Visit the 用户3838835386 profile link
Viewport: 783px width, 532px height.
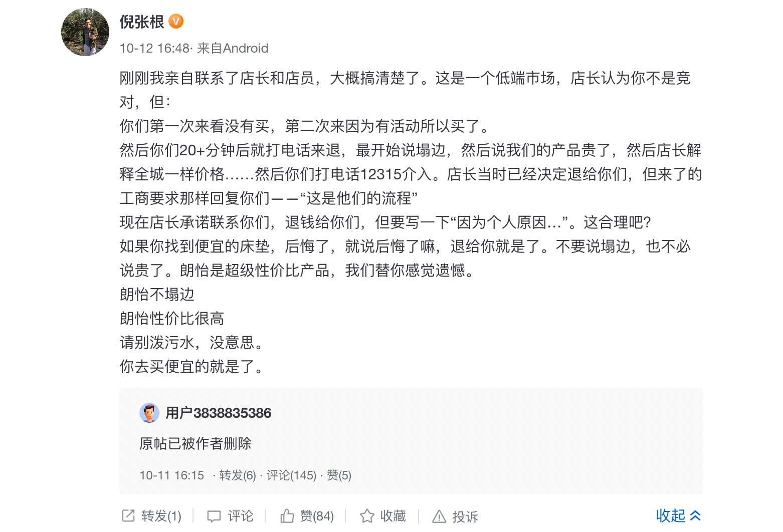pos(219,413)
